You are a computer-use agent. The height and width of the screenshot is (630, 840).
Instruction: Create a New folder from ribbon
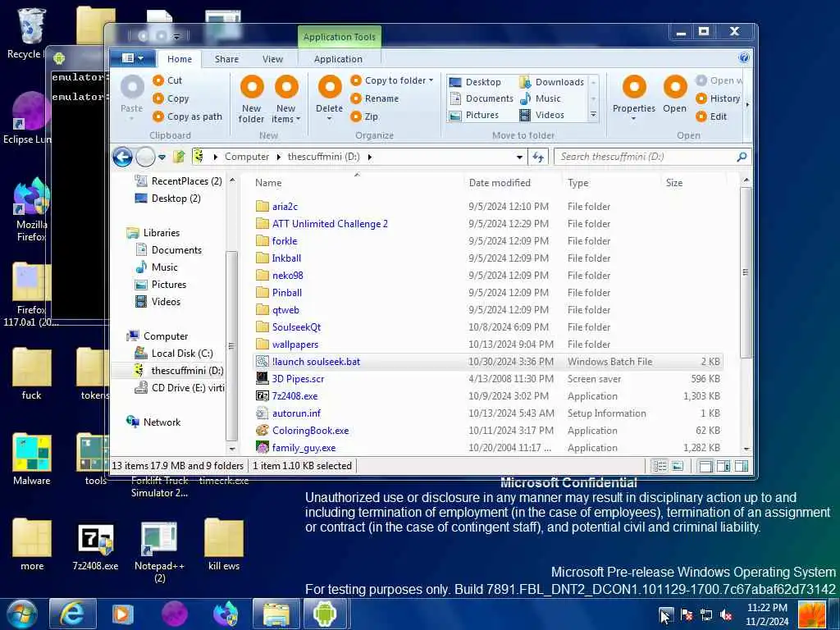251,99
